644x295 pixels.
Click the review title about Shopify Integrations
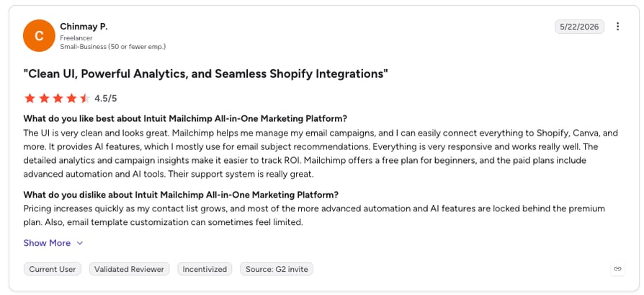[206, 74]
